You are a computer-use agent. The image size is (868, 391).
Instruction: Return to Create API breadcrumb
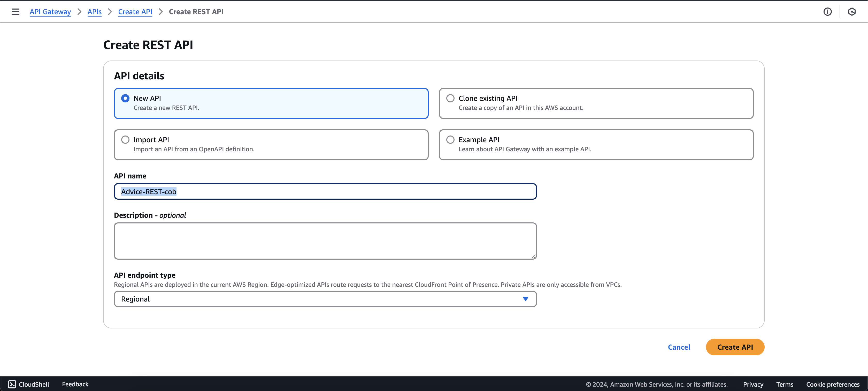(x=135, y=12)
